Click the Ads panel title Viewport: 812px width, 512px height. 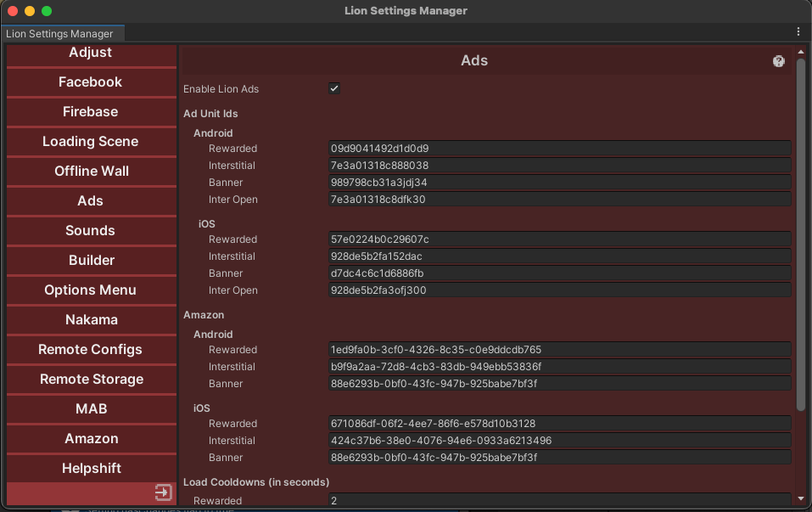[x=474, y=60]
